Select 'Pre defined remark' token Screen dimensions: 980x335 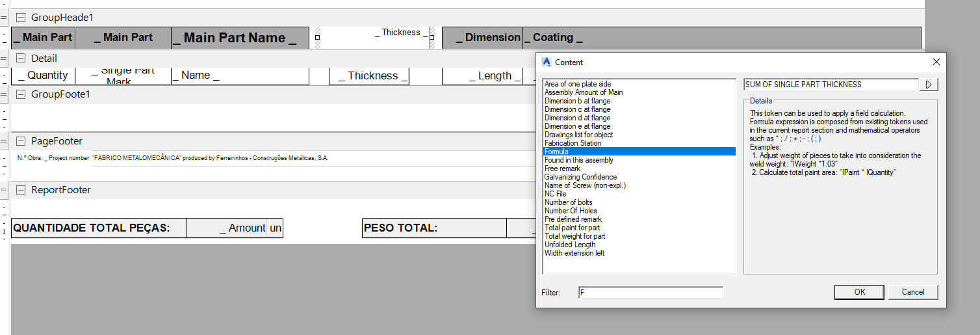pyautogui.click(x=573, y=219)
